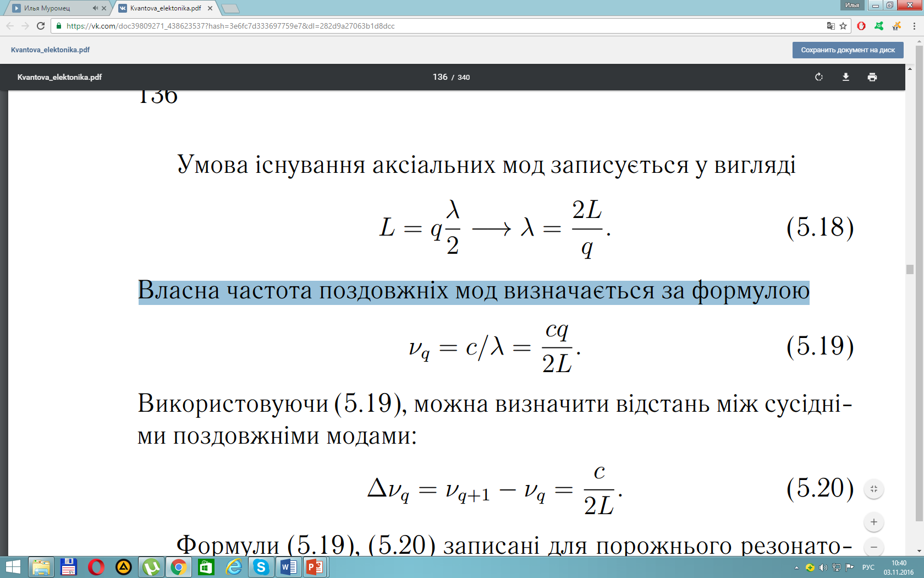Open Windows Store from the taskbar

[x=206, y=567]
